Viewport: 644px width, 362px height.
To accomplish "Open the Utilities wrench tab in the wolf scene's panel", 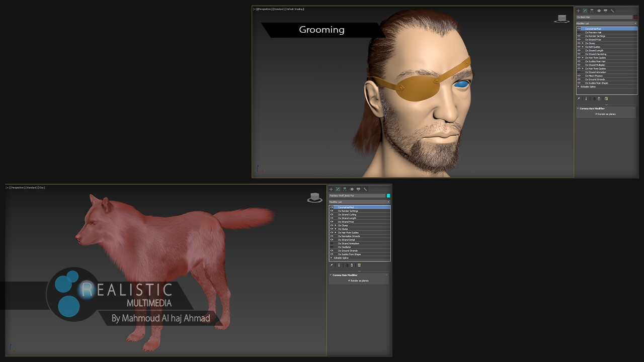I will [365, 189].
